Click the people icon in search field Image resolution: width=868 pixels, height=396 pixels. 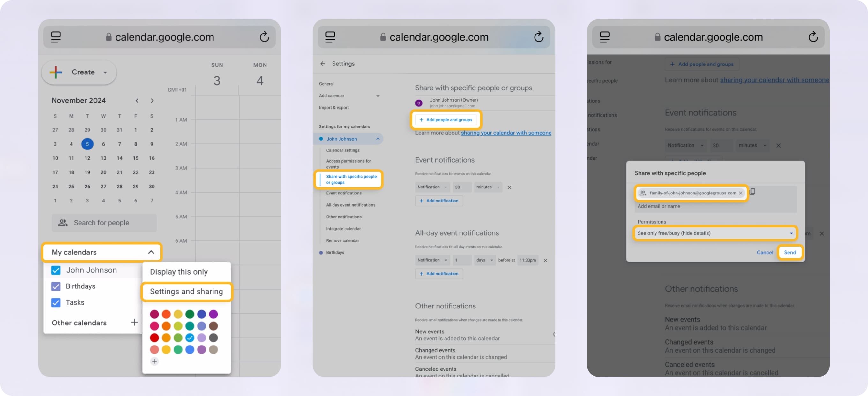coord(63,223)
